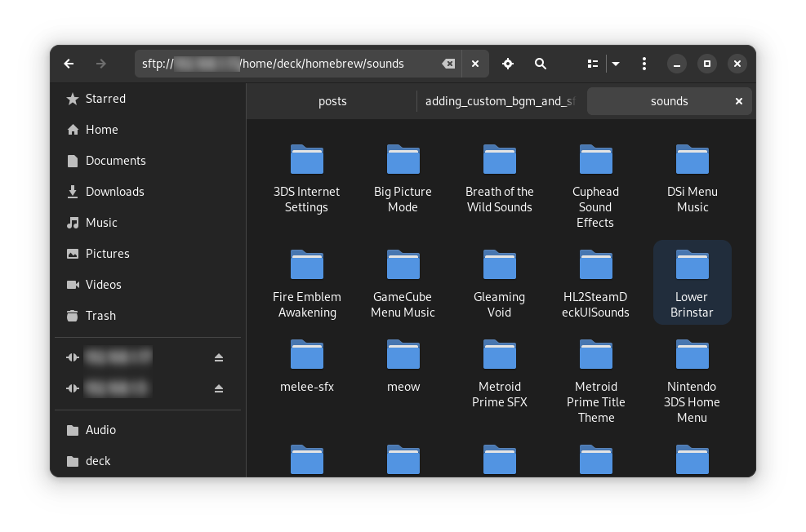Select the HL2SteamDeckUISounds folder
The height and width of the screenshot is (532, 806).
click(x=596, y=284)
